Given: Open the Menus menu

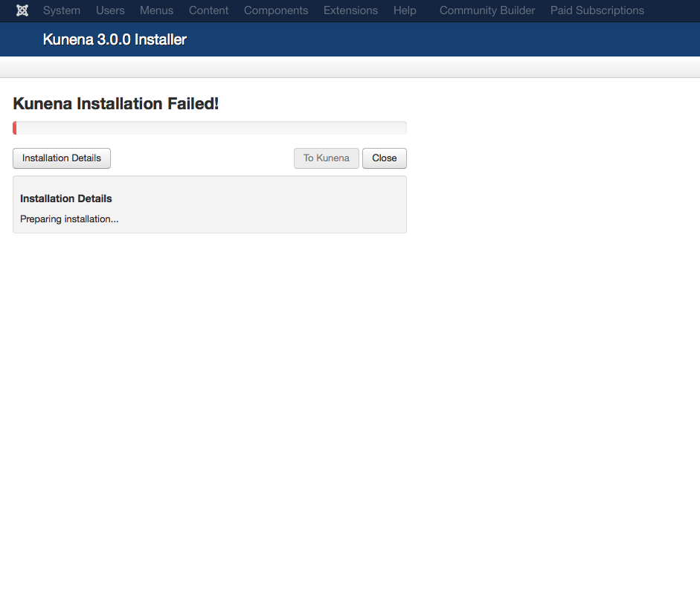Looking at the screenshot, I should coord(156,10).
